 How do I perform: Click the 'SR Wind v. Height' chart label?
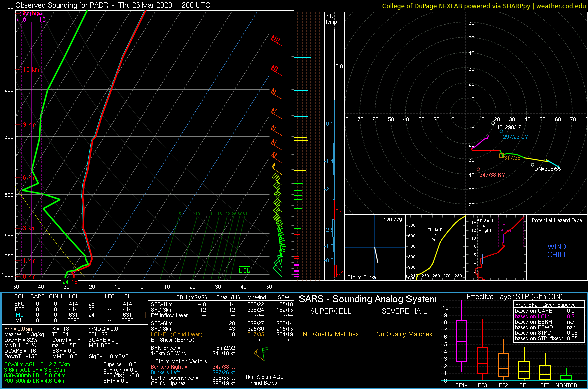[486, 225]
